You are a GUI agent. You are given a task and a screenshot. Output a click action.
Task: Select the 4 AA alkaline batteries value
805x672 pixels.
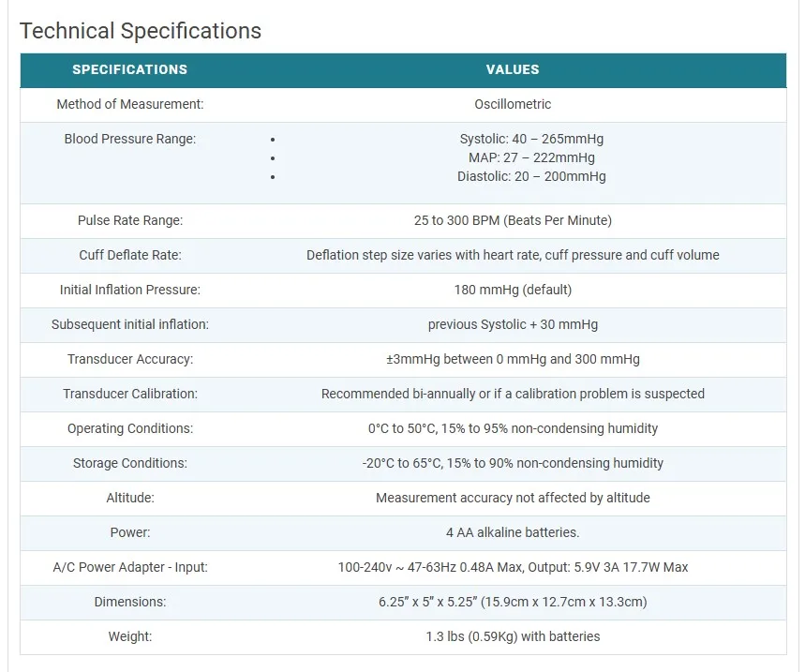(x=513, y=532)
